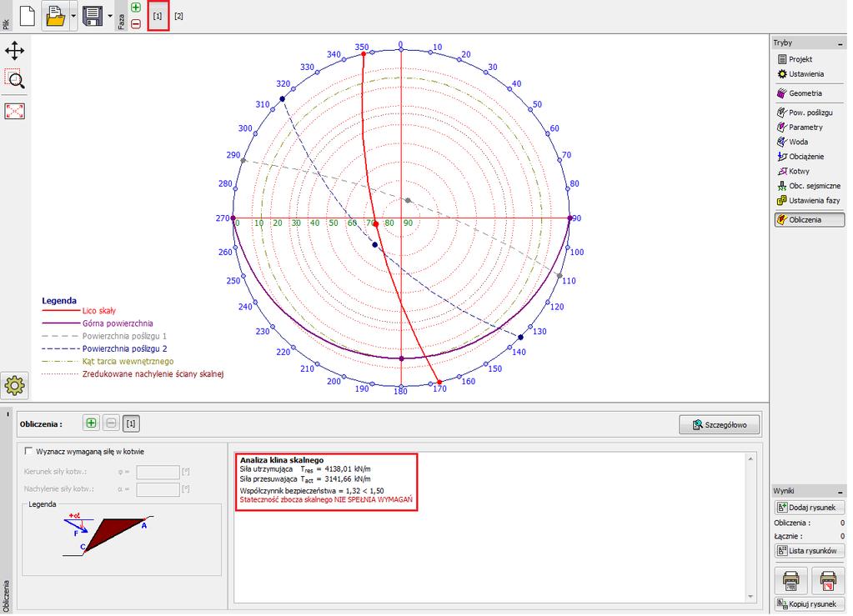Expand the dropdown arrow beside the open folder icon
Viewport: 853px width, 616px height.
73,16
